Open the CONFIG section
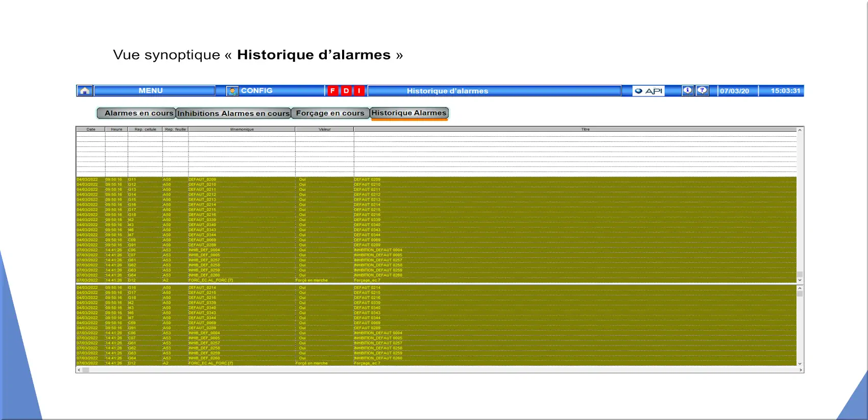 256,91
